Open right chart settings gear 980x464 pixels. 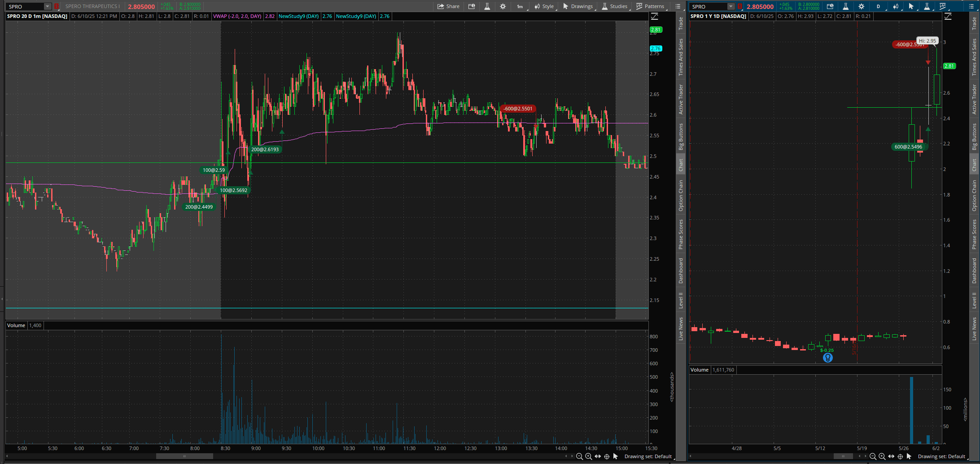[x=861, y=6]
